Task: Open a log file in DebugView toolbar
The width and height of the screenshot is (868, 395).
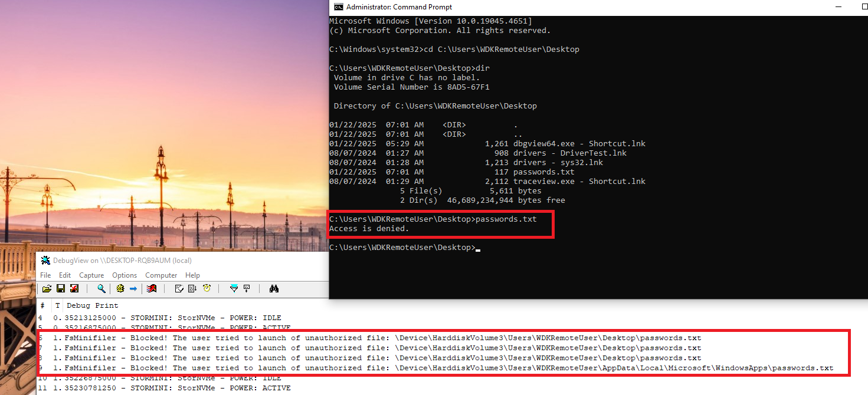Action: [47, 288]
